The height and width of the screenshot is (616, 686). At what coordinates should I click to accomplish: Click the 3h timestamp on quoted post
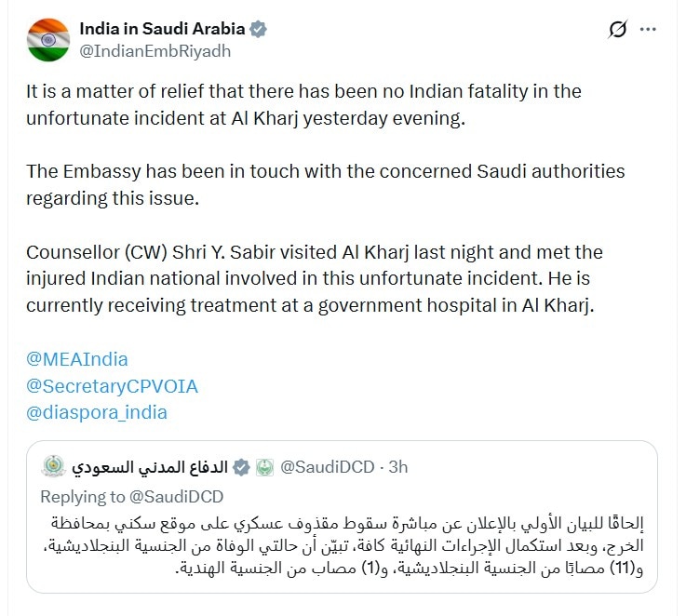pos(397,467)
